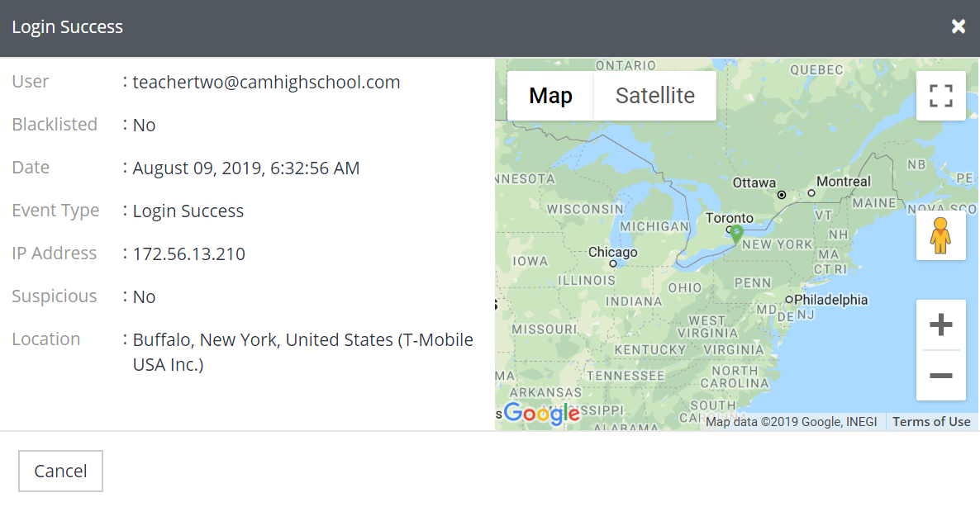Image resolution: width=980 pixels, height=507 pixels.
Task: Open the Terms of Use link
Action: (931, 422)
